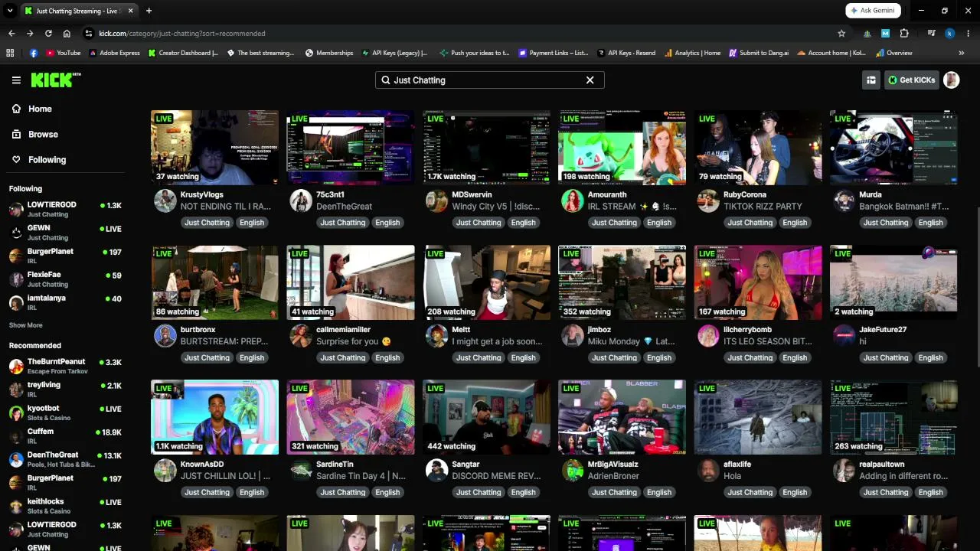This screenshot has width=980, height=551.
Task: Click the Meltt channel avatar
Action: point(436,335)
